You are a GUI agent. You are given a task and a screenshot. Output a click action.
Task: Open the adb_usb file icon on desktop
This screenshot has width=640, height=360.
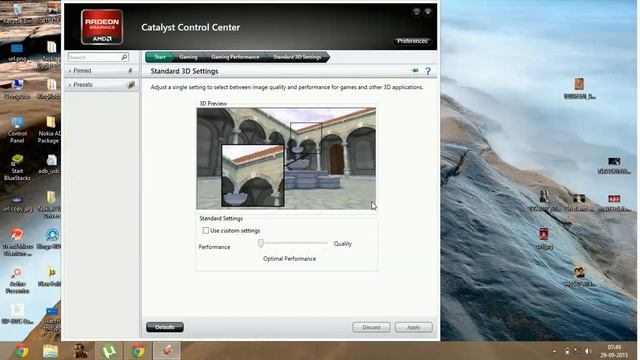[51, 164]
